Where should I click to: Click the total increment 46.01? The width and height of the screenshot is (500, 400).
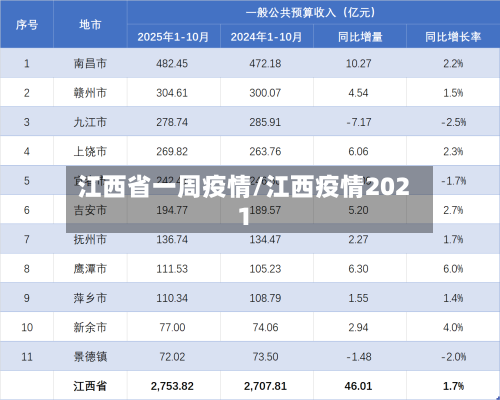[x=358, y=386]
